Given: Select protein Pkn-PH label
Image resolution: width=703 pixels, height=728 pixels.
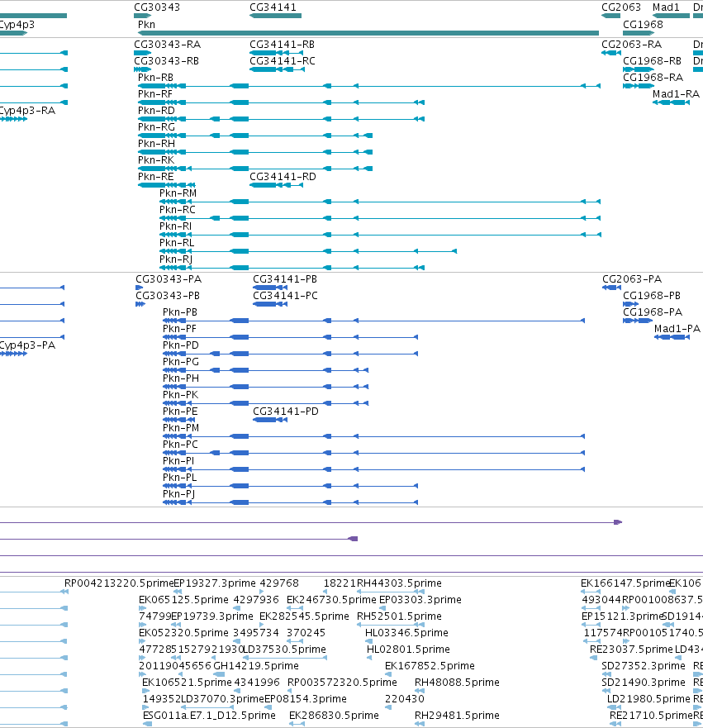Looking at the screenshot, I should coord(181,378).
